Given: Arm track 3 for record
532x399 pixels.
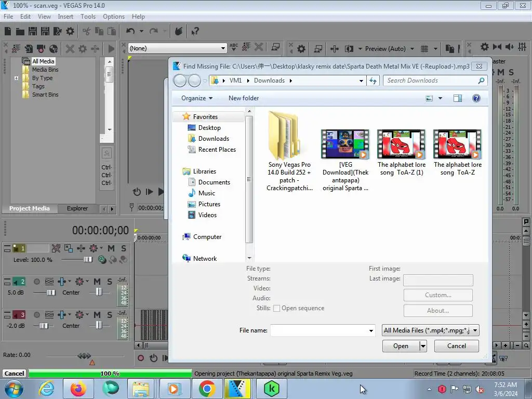Looking at the screenshot, I should pyautogui.click(x=37, y=315).
